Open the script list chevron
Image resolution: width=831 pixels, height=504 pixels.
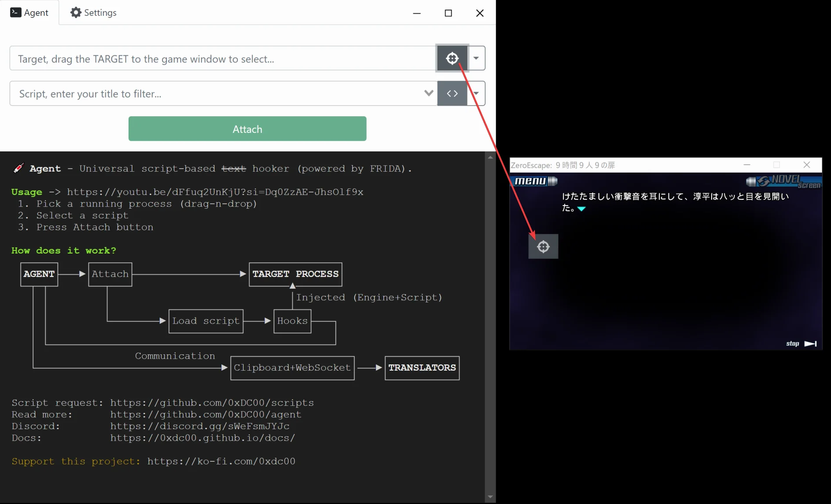click(428, 93)
